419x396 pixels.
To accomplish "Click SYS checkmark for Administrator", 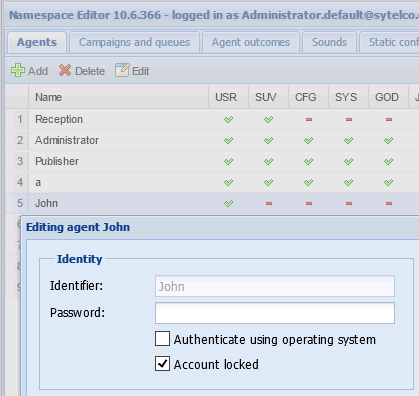I will pos(348,140).
